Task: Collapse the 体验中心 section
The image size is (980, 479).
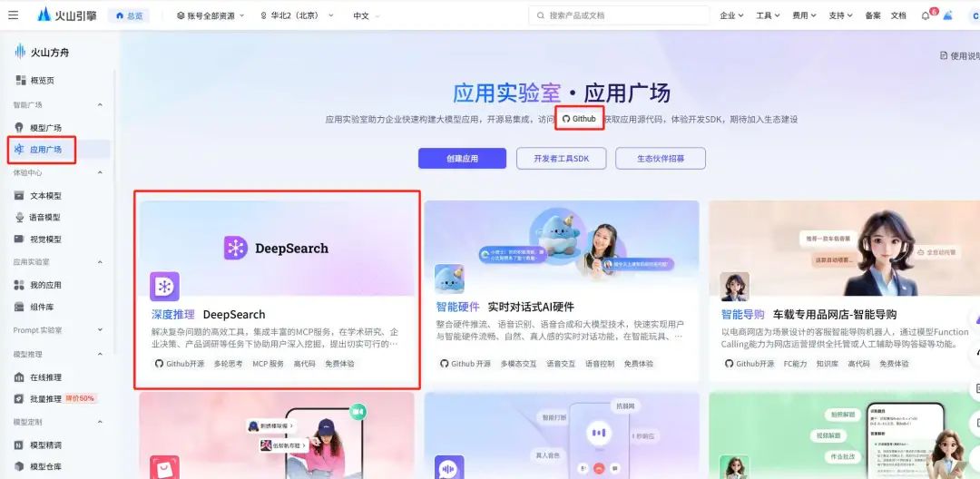Action: click(x=100, y=172)
